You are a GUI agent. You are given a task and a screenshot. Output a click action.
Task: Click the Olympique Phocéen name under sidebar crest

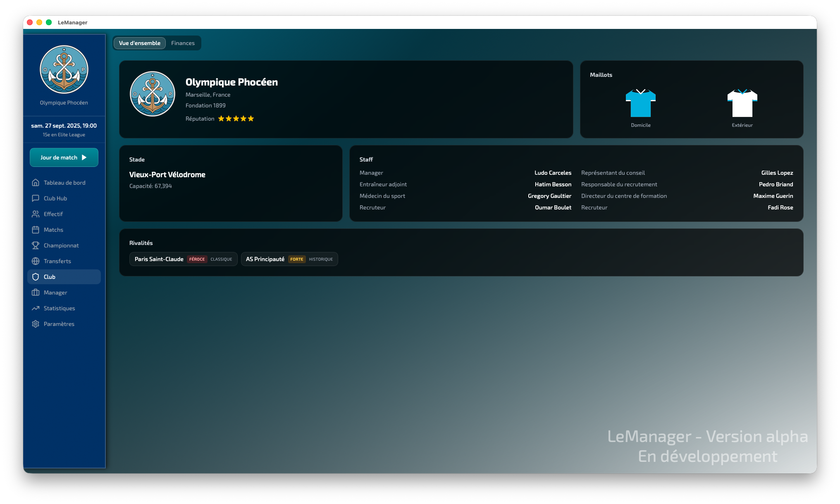64,102
